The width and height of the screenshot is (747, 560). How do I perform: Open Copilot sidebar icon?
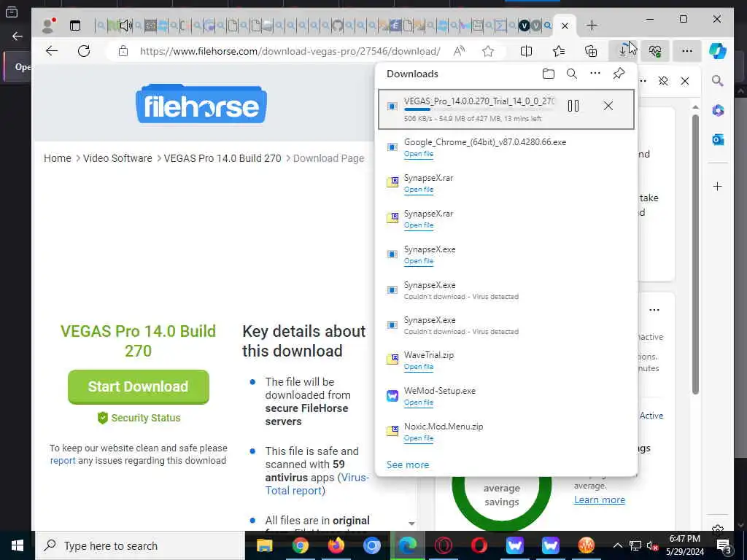pos(718,51)
